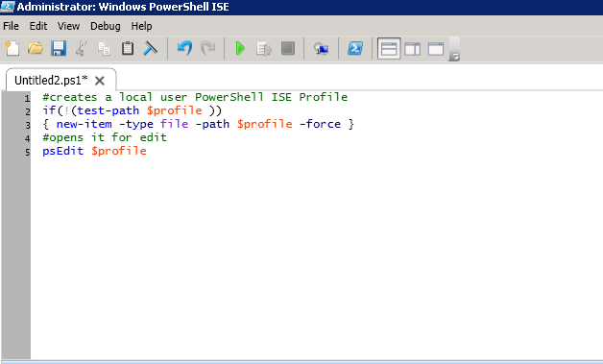Close the Untitled2.ps1 tab
The image size is (603, 364).
(x=100, y=81)
